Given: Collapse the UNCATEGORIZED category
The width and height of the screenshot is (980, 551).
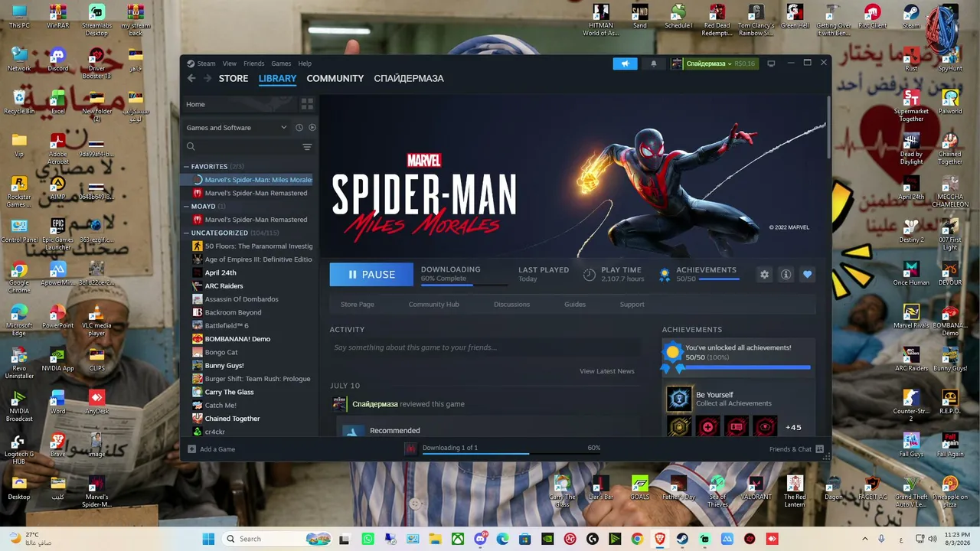Looking at the screenshot, I should (x=186, y=233).
